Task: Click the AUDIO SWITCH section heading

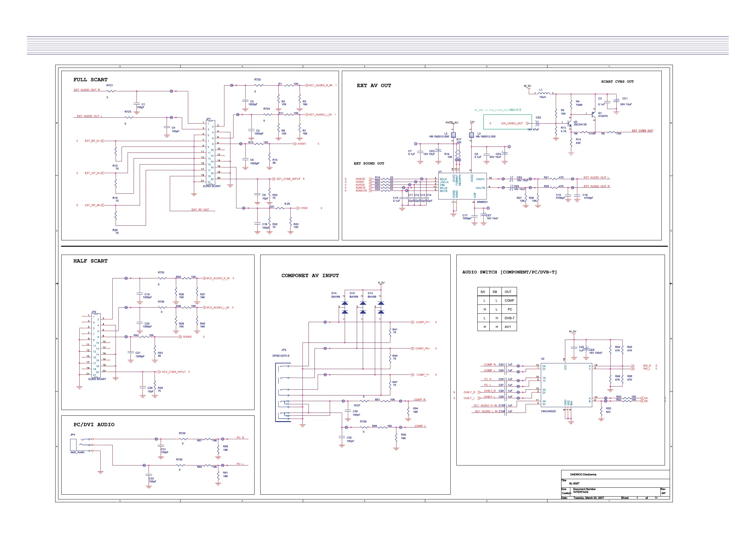Action: click(509, 272)
